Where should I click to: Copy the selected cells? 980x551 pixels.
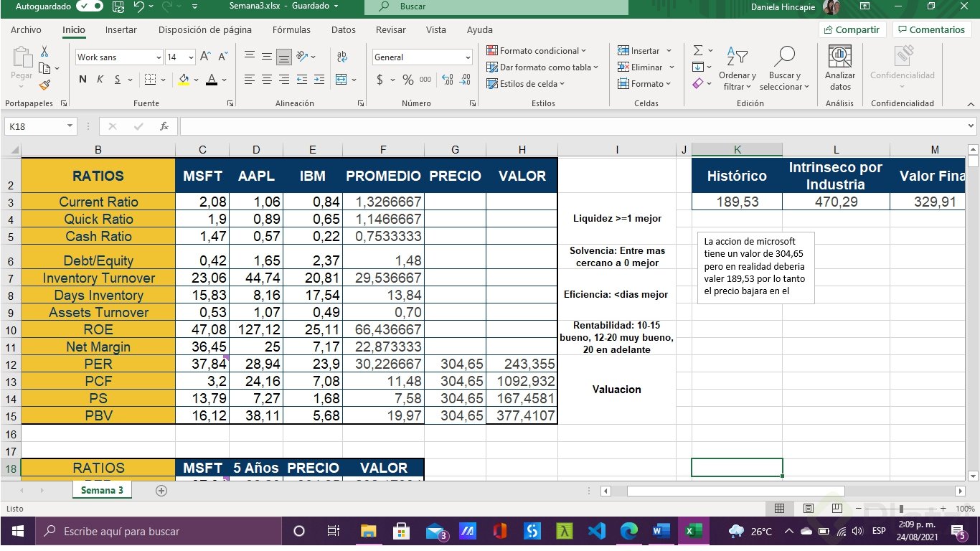(44, 68)
